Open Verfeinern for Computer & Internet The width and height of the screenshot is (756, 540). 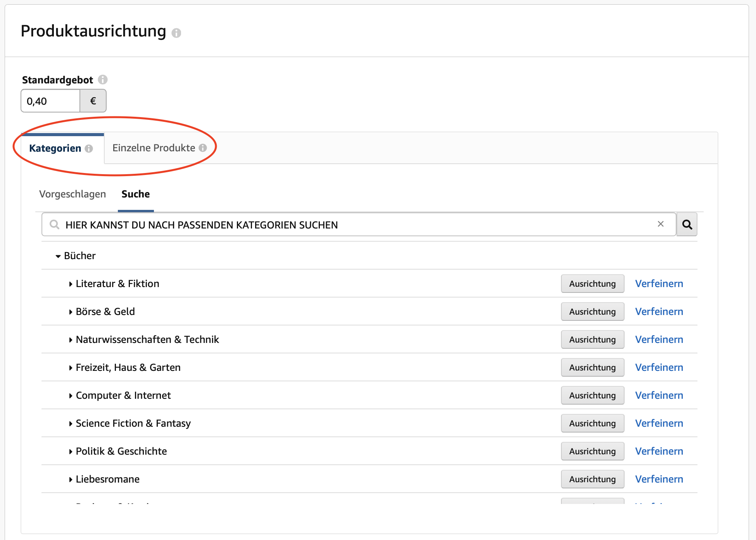click(x=659, y=395)
